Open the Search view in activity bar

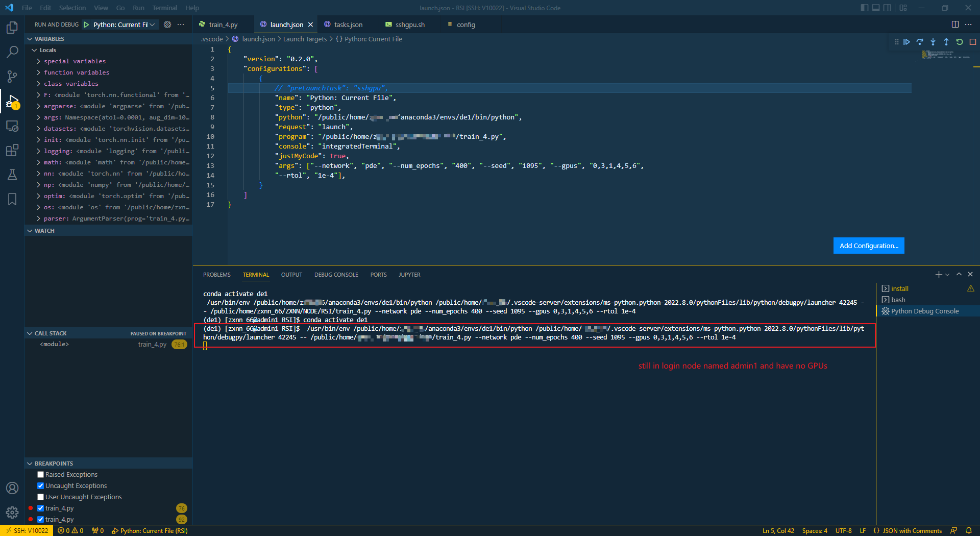tap(12, 52)
